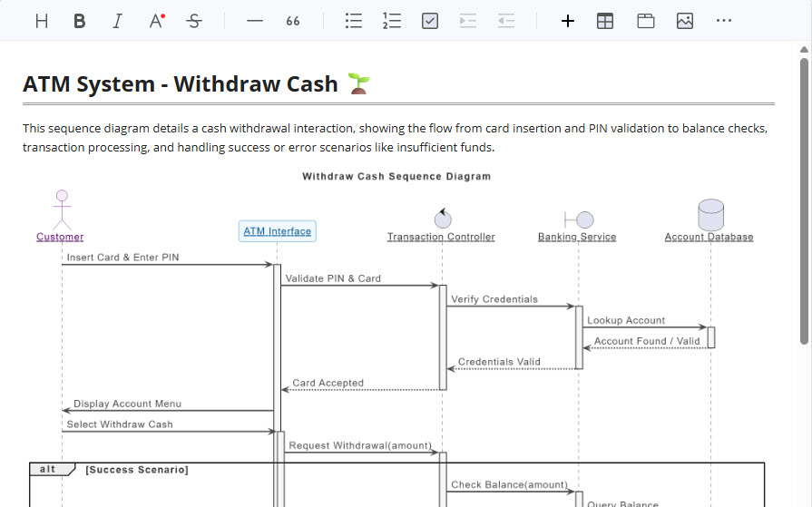Image resolution: width=812 pixels, height=507 pixels.
Task: Click the scrollbar up arrow
Action: click(x=804, y=50)
